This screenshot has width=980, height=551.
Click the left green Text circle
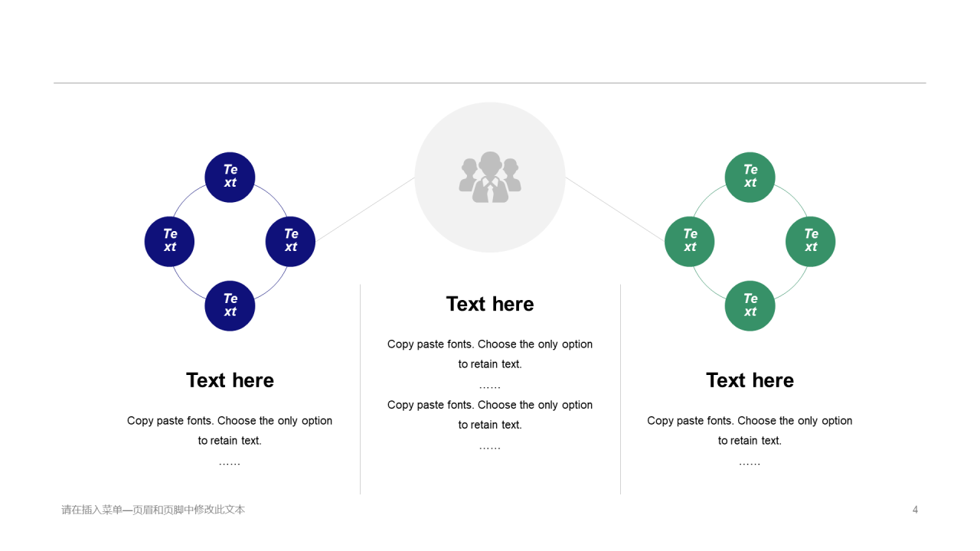coord(690,242)
